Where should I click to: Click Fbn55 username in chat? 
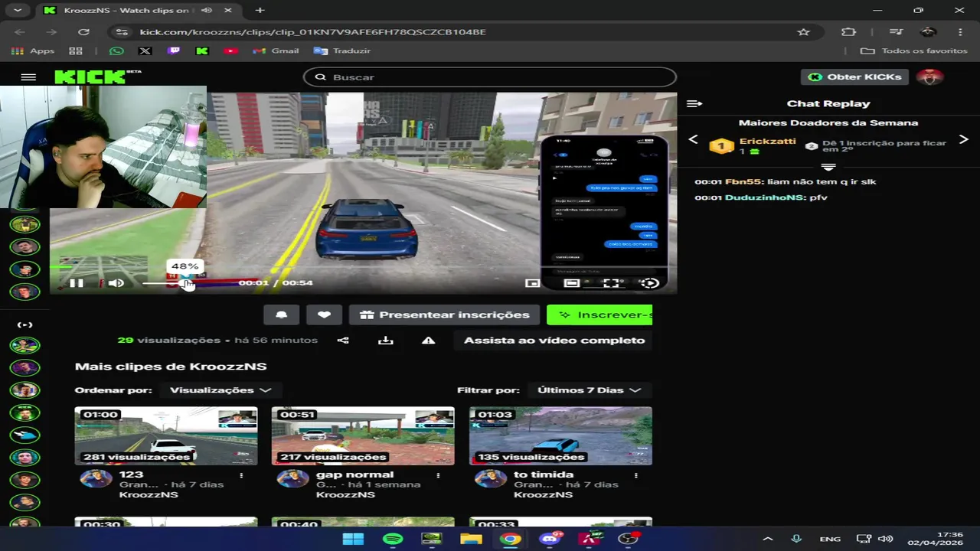(743, 182)
